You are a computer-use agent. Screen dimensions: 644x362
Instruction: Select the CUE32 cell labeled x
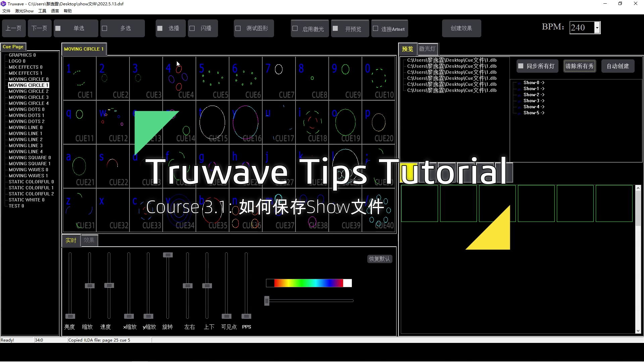click(113, 210)
